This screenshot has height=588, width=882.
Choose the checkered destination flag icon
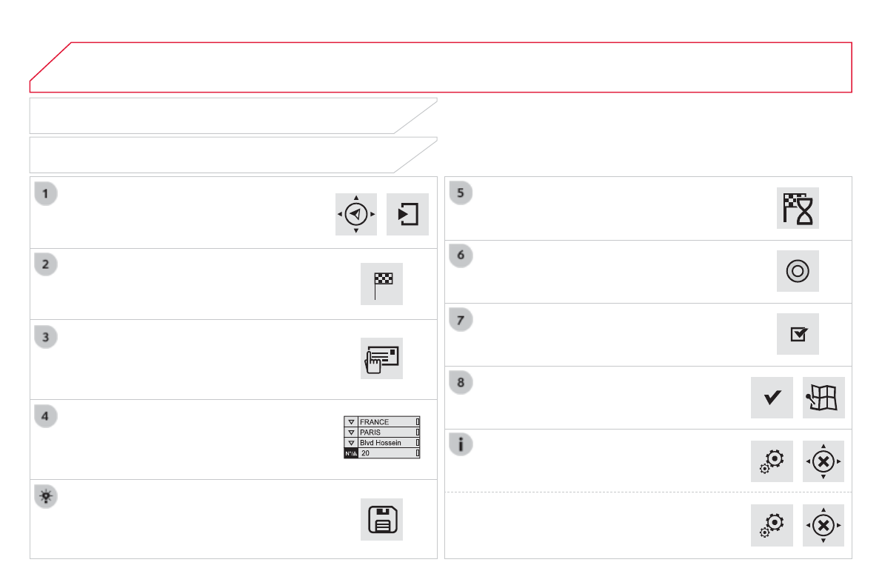point(381,284)
